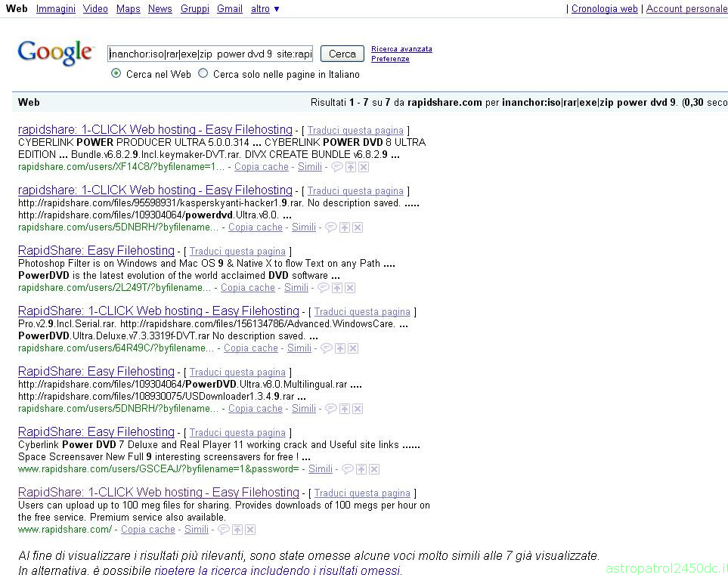Open Gmail from the top bar
Screen dimensions: 728x575
(x=229, y=9)
